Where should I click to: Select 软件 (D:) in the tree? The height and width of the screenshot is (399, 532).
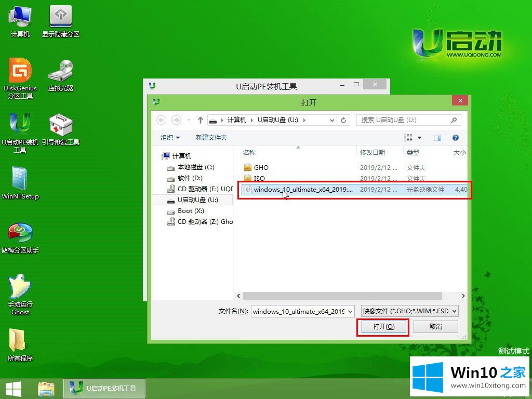coord(185,178)
